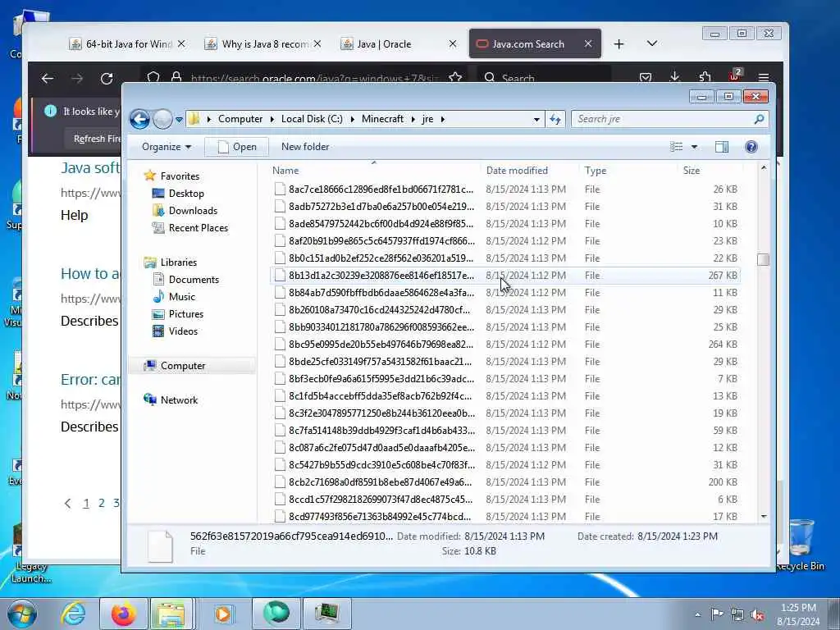Open Firefox hamburger application menu
Screen dimensions: 840x630
tap(764, 78)
